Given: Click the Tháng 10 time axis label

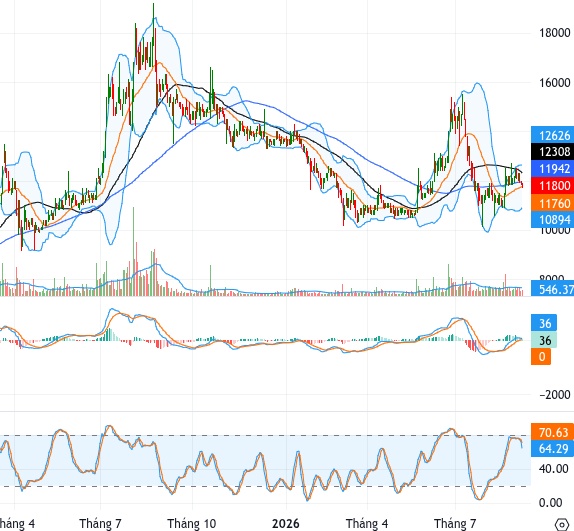Looking at the screenshot, I should coord(192,523).
